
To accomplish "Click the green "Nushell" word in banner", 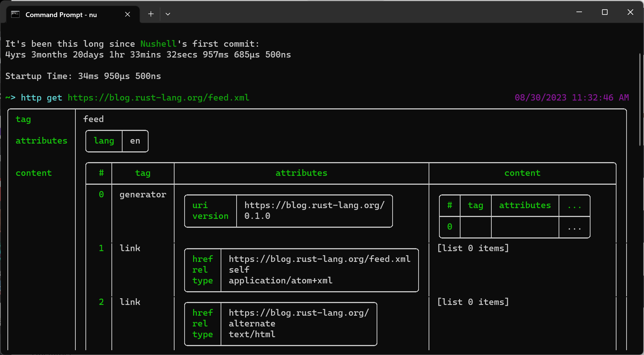I will click(x=158, y=44).
